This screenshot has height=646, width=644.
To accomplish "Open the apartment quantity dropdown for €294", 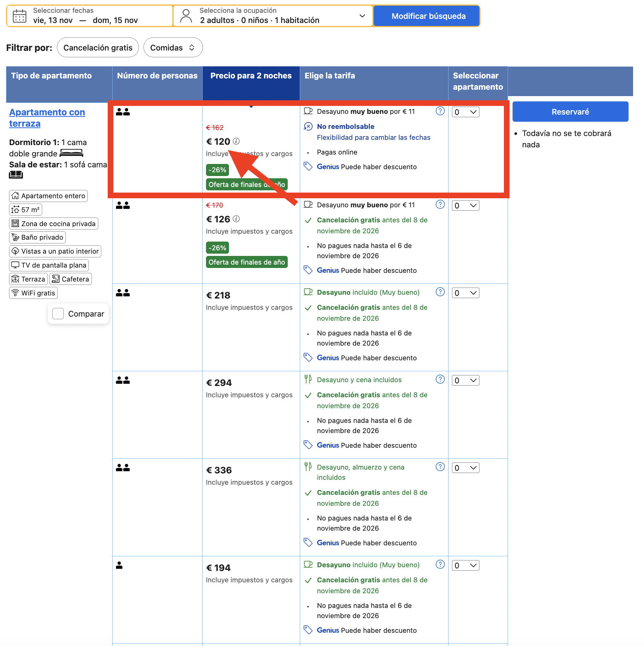I will coord(465,380).
